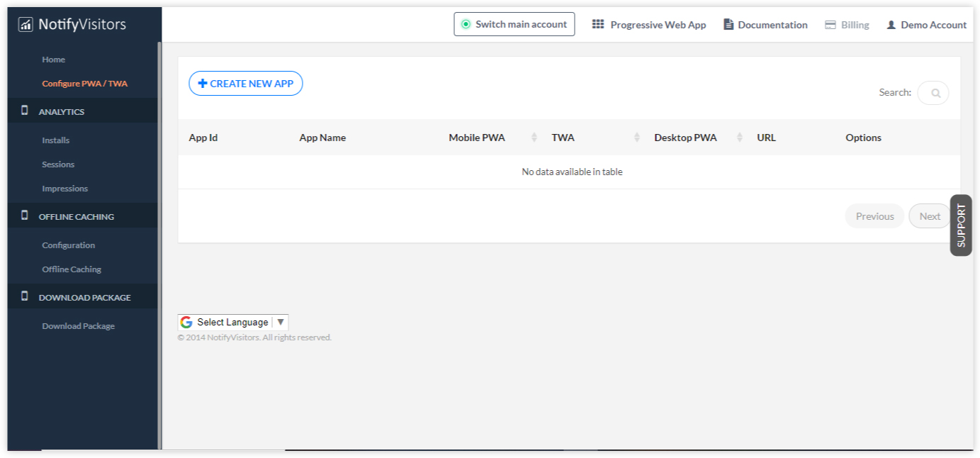Click the Documentation file icon
This screenshot has height=458, width=980.
click(728, 24)
